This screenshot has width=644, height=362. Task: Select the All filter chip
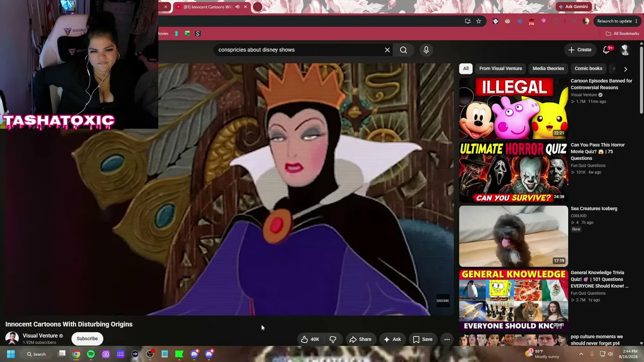pyautogui.click(x=466, y=68)
